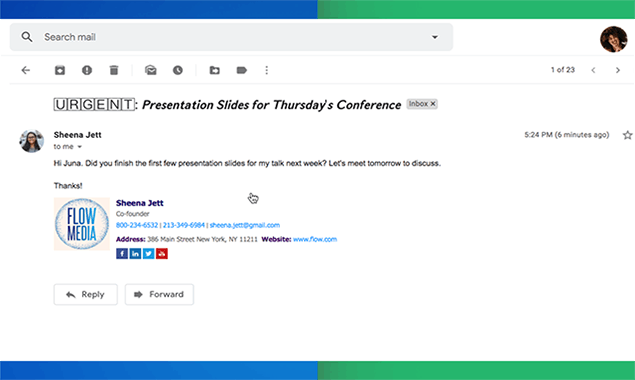Open the Twitter icon in the signature
This screenshot has height=380, width=635.
[x=149, y=254]
